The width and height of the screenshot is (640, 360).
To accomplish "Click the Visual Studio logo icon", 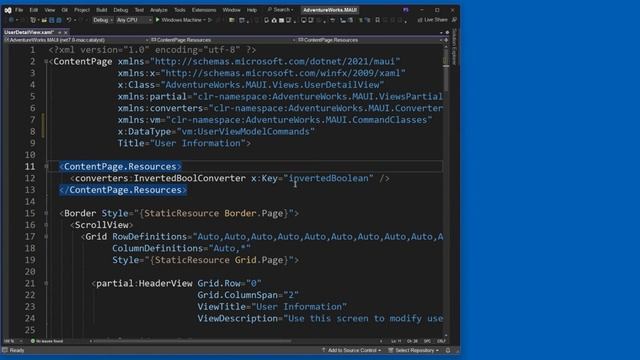I will [x=7, y=10].
